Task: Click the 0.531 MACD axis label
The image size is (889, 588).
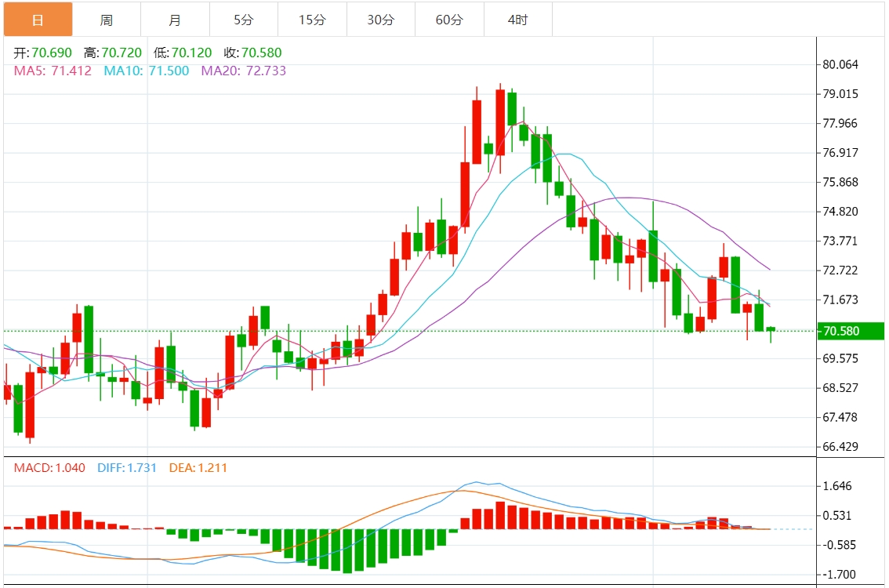Action: (837, 515)
